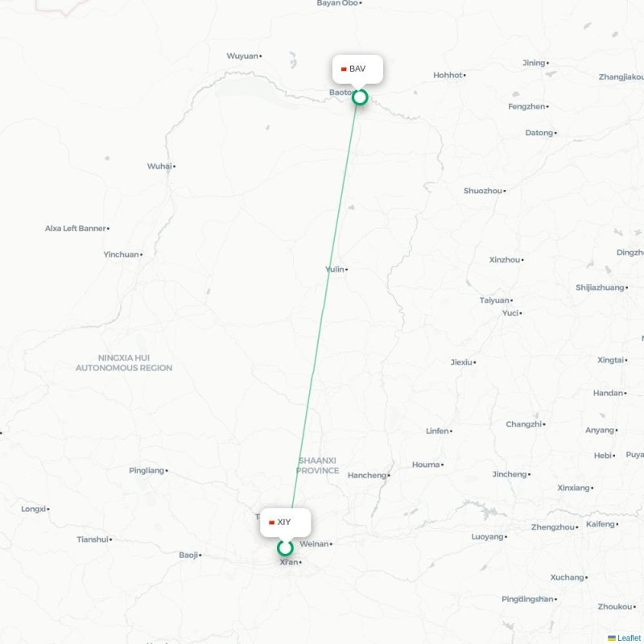Select the BAV popup label
This screenshot has height=644, width=644.
[357, 69]
